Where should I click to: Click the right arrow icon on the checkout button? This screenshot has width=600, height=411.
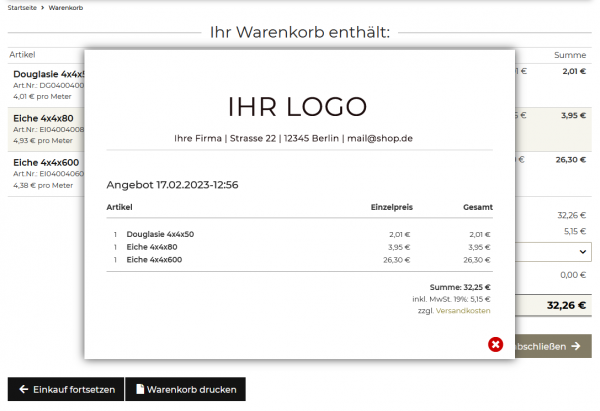(575, 346)
